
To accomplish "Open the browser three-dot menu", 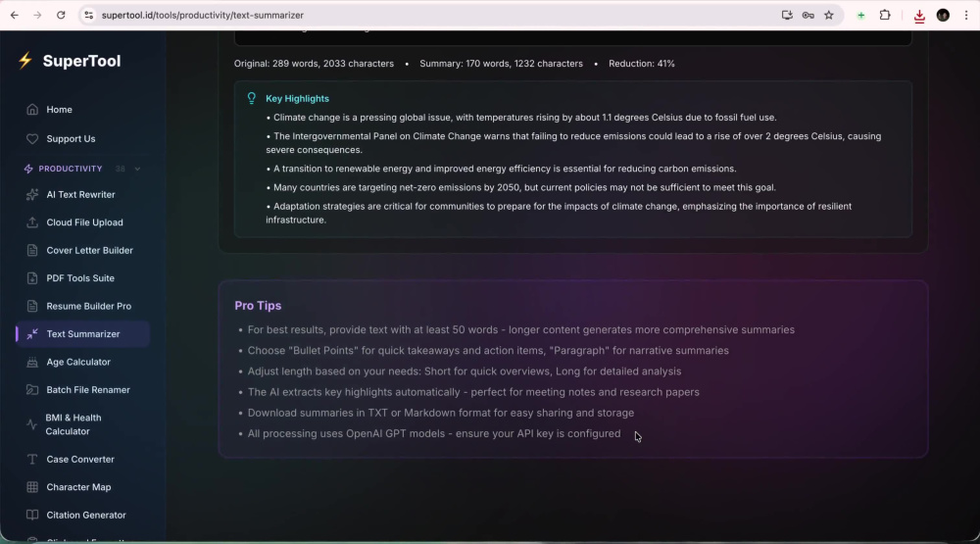I will (x=966, y=15).
